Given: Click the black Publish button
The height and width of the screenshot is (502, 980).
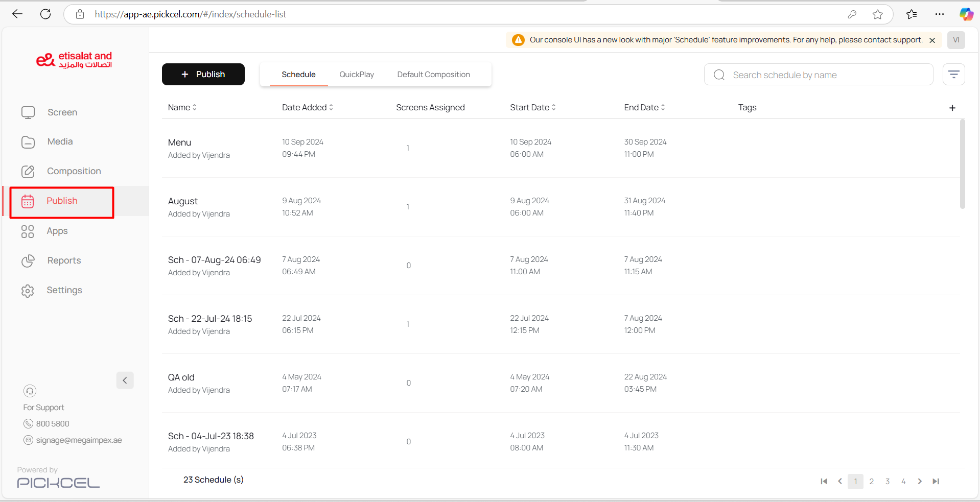Looking at the screenshot, I should [x=203, y=75].
